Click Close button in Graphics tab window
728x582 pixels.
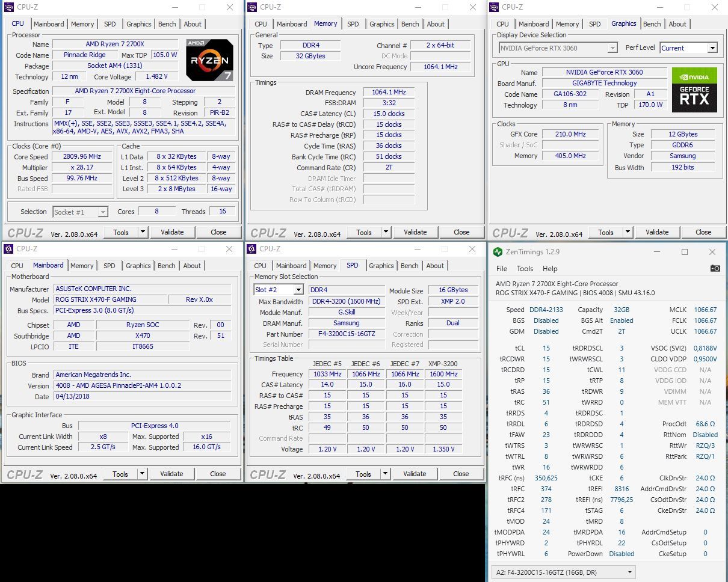(703, 232)
